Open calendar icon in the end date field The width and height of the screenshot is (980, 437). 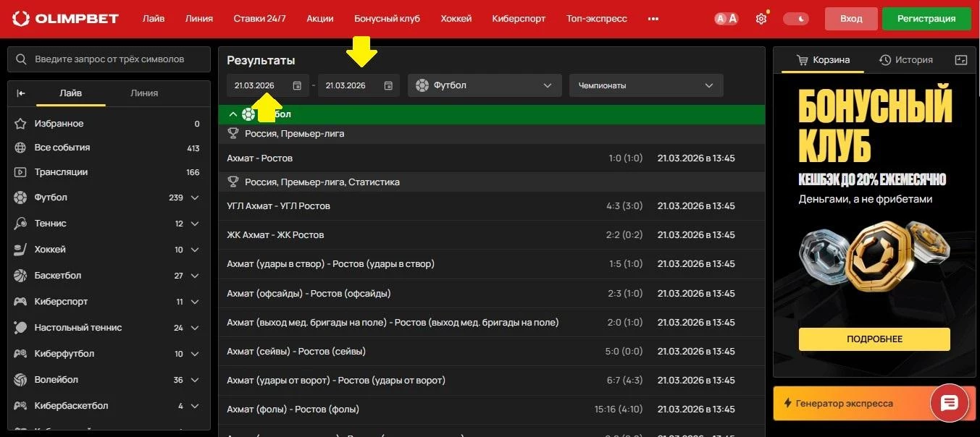[x=388, y=85]
